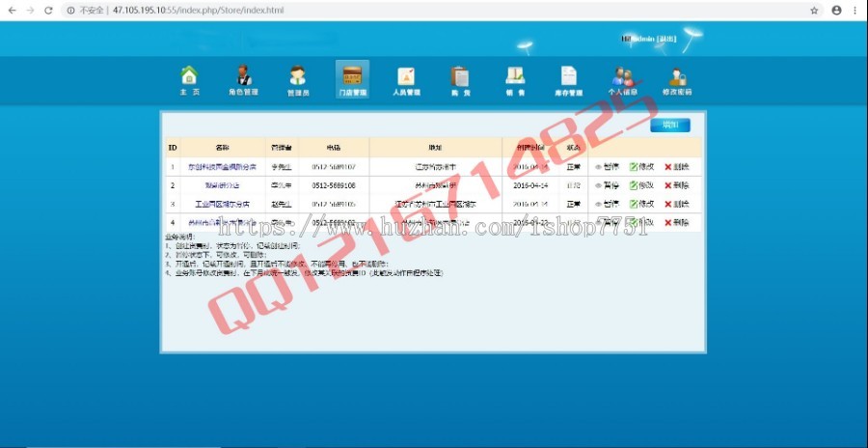Pause store in row ID 1
The width and height of the screenshot is (868, 448).
(x=608, y=167)
